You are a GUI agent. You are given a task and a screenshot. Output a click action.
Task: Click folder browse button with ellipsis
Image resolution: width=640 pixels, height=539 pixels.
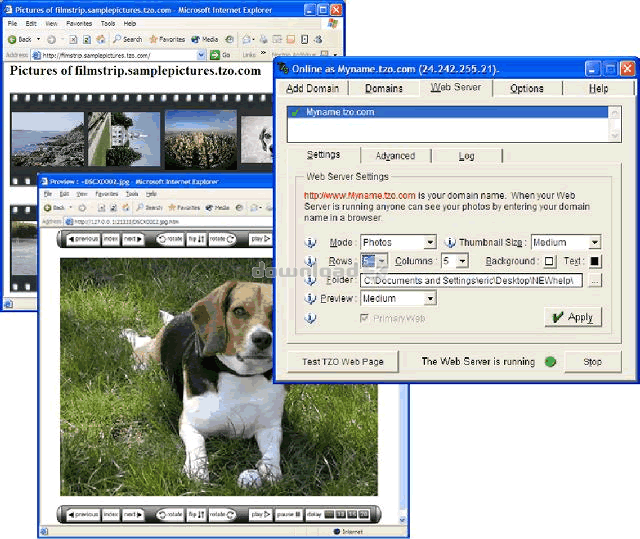tap(595, 280)
